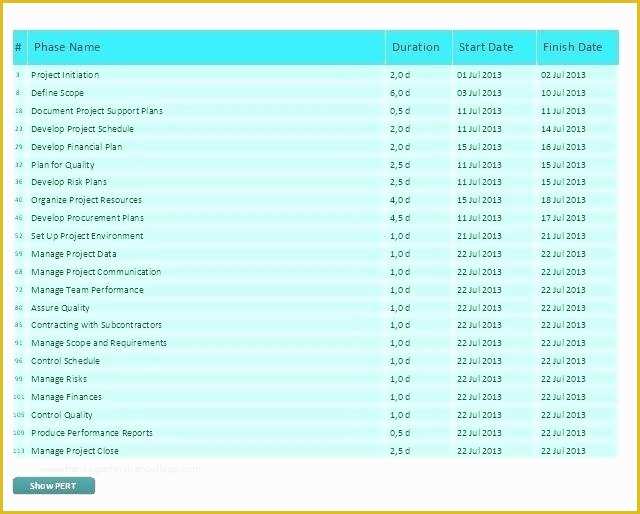The width and height of the screenshot is (640, 514).
Task: Select the 4,0 d duration of Organize Project Resources
Action: point(400,200)
